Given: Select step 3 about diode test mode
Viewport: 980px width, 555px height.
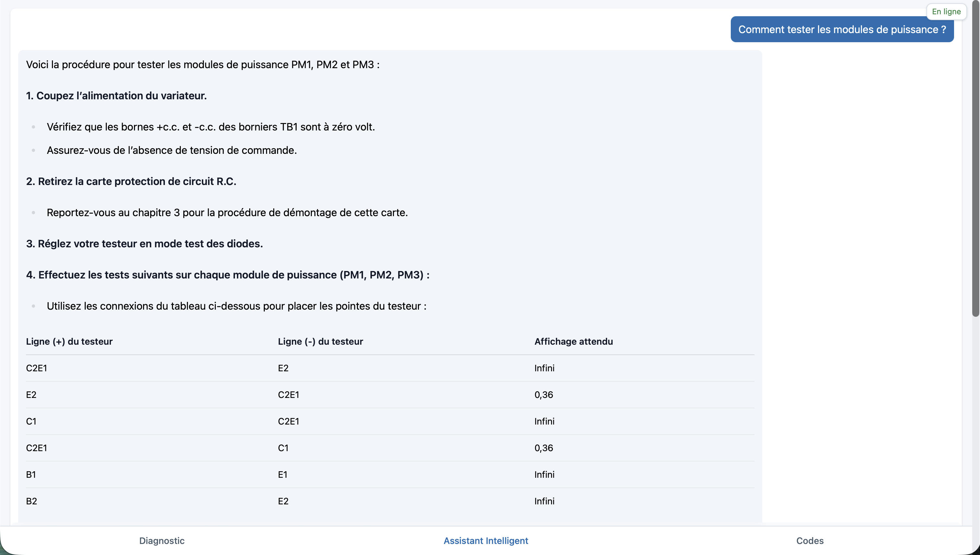Looking at the screenshot, I should click(x=144, y=243).
